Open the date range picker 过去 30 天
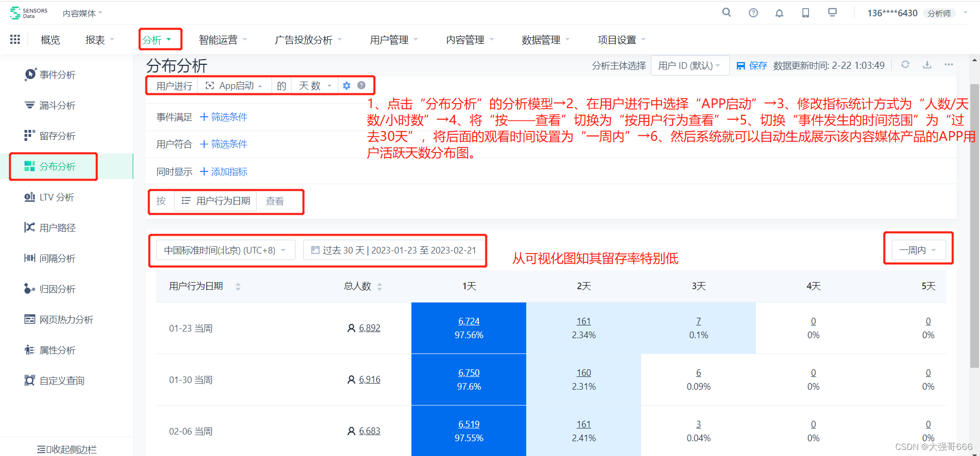The image size is (980, 456). [394, 250]
